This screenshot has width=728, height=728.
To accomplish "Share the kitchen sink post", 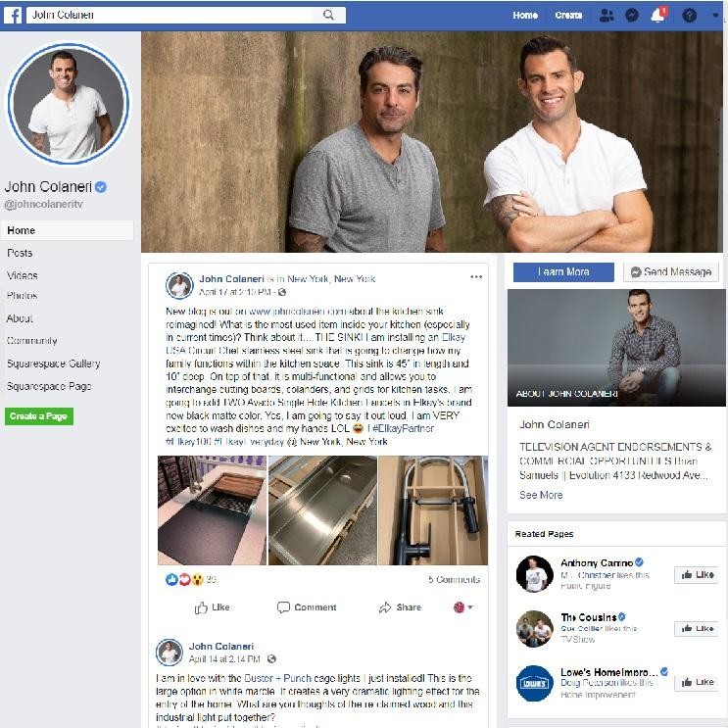I will click(x=400, y=607).
